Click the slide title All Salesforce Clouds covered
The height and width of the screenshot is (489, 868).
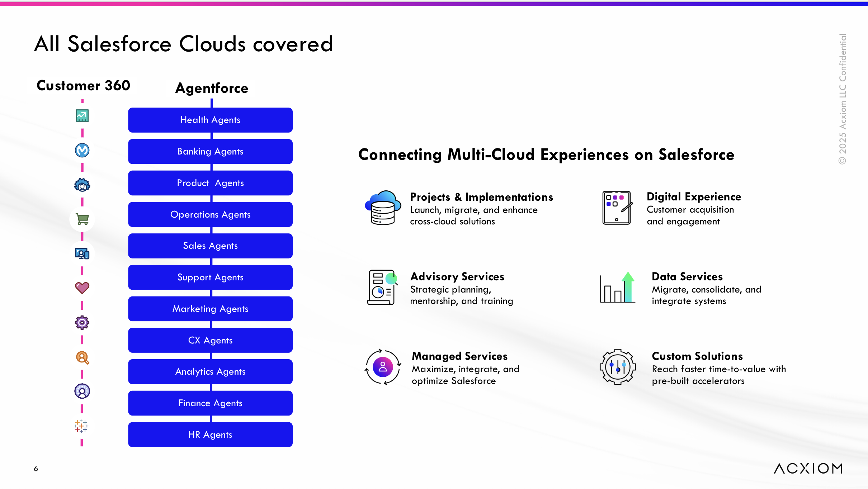[184, 44]
